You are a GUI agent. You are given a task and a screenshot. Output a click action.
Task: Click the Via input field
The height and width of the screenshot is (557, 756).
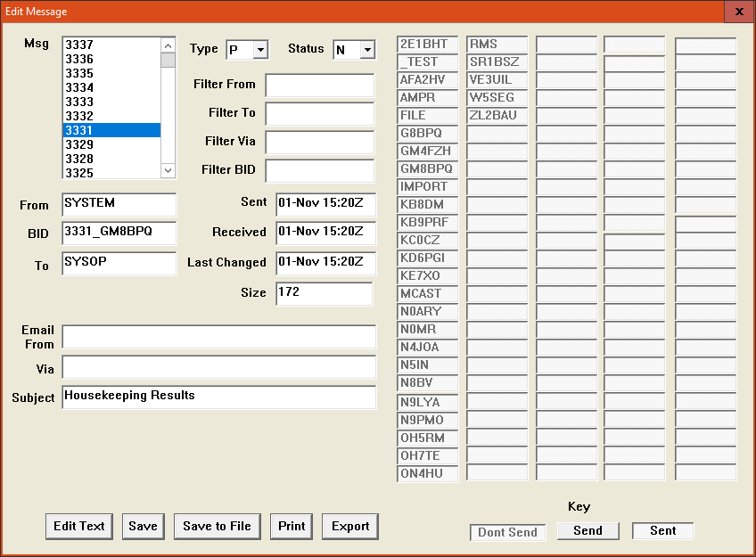tap(219, 367)
